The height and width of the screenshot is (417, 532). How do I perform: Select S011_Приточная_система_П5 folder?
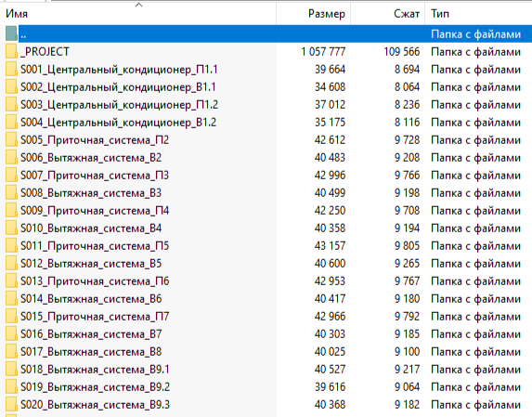click(x=95, y=246)
